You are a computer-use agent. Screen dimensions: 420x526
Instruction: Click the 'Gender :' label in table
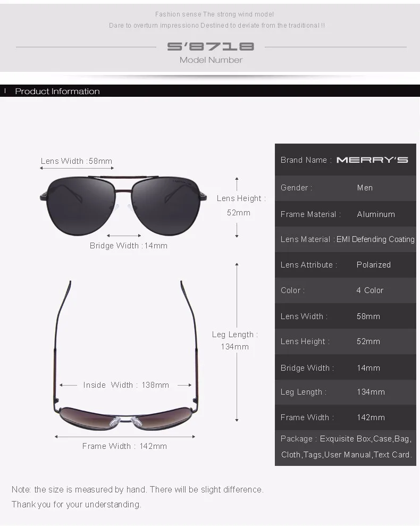pos(296,188)
